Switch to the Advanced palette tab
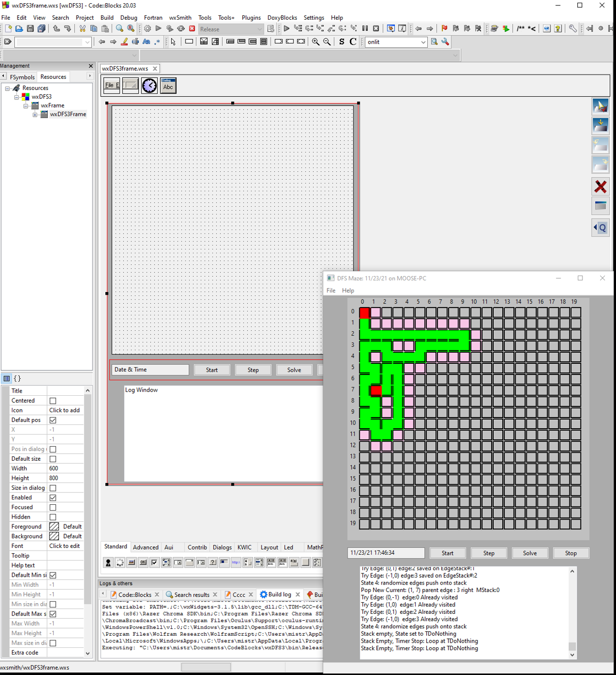The height and width of the screenshot is (675, 616). click(x=146, y=547)
